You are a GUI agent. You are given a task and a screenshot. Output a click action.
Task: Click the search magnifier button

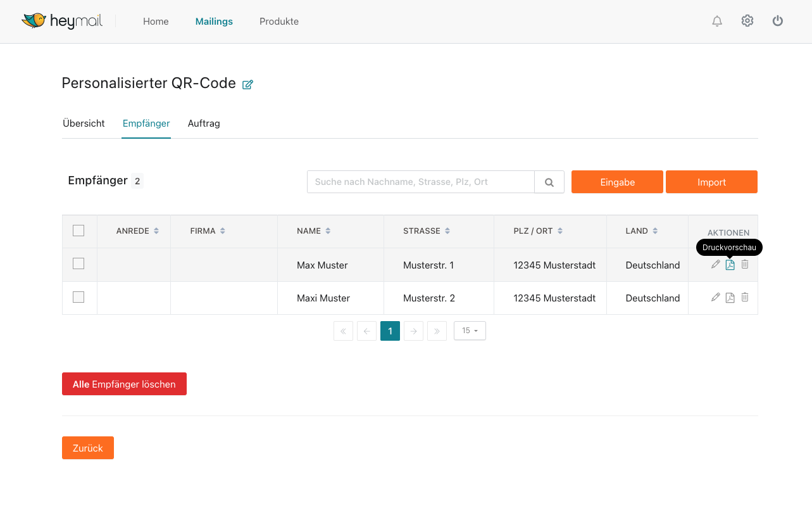tap(549, 182)
